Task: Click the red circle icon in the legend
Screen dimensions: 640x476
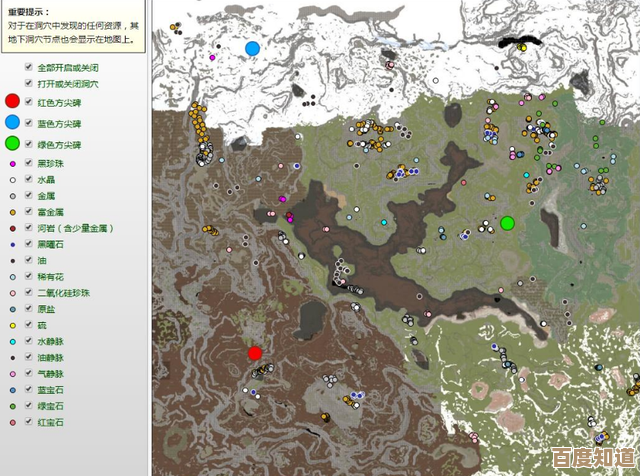Action: coord(12,101)
